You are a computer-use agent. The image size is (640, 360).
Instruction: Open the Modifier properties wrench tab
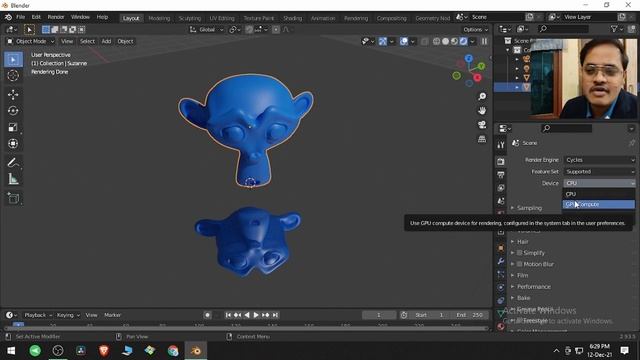pyautogui.click(x=501, y=261)
